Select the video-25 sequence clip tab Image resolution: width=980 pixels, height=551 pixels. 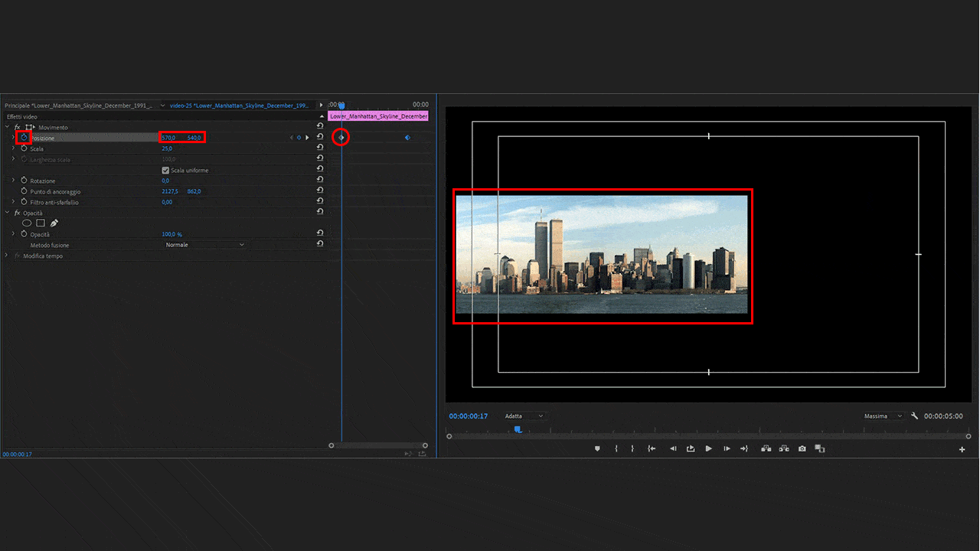click(239, 105)
